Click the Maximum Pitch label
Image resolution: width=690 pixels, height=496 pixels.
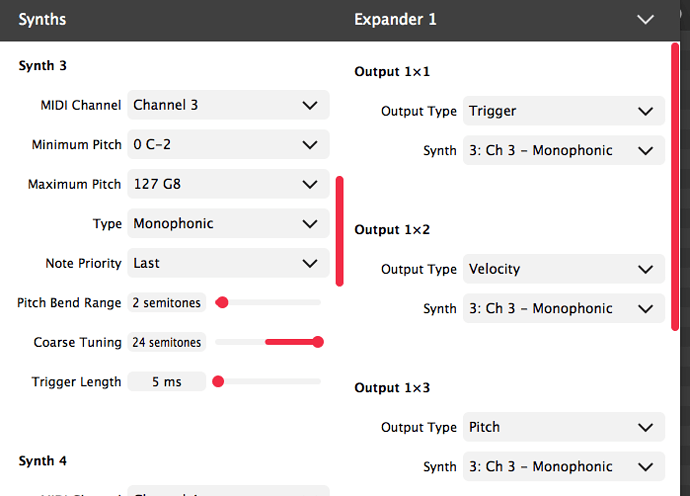pyautogui.click(x=74, y=184)
